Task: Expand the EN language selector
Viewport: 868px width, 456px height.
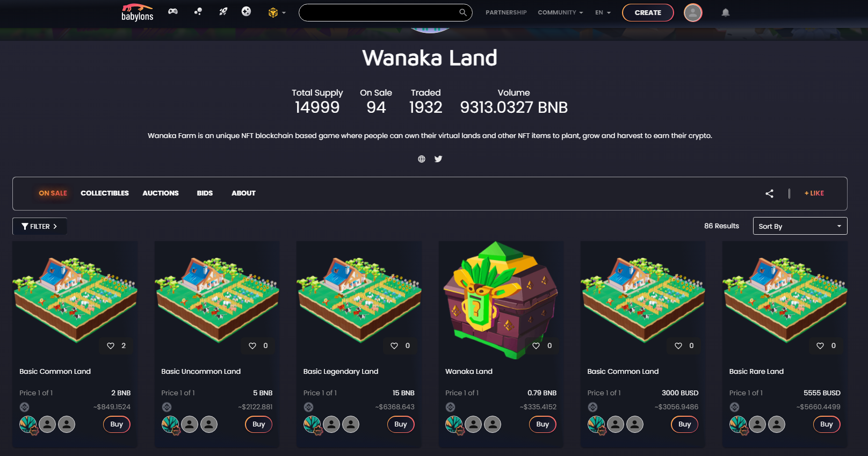Action: coord(603,12)
